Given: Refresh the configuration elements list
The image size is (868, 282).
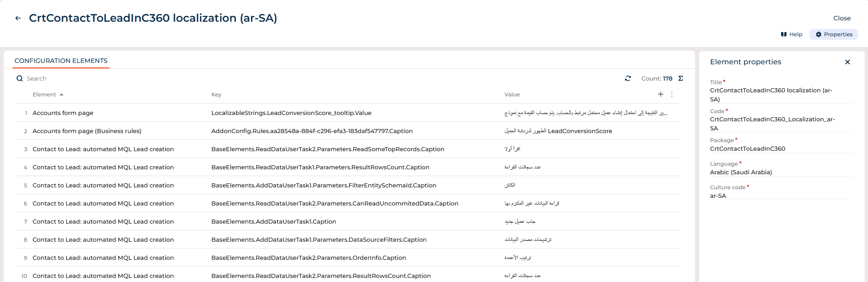Looking at the screenshot, I should click(628, 78).
